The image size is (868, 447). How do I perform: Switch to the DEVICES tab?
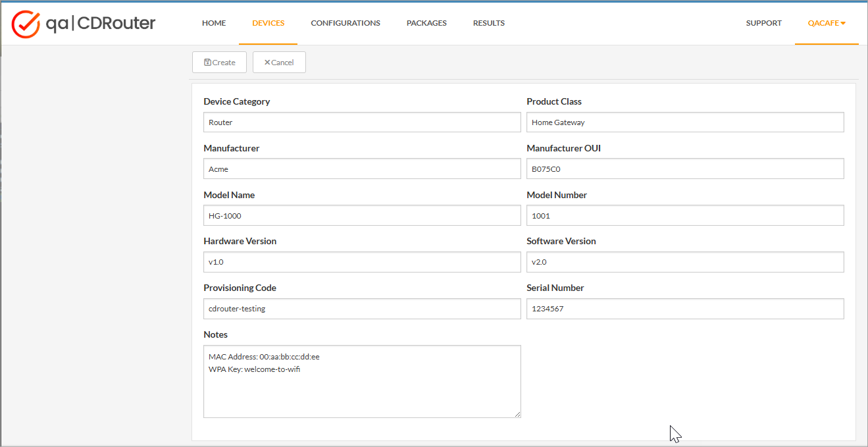pos(268,23)
